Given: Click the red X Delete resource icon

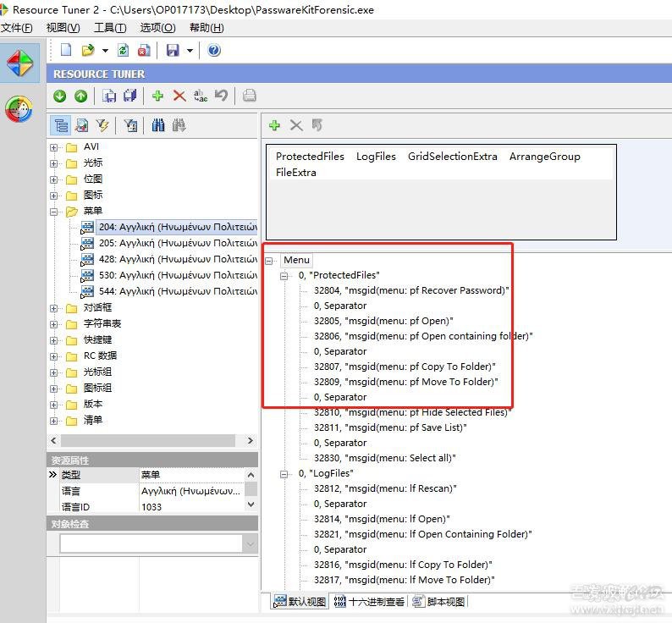Looking at the screenshot, I should (179, 96).
